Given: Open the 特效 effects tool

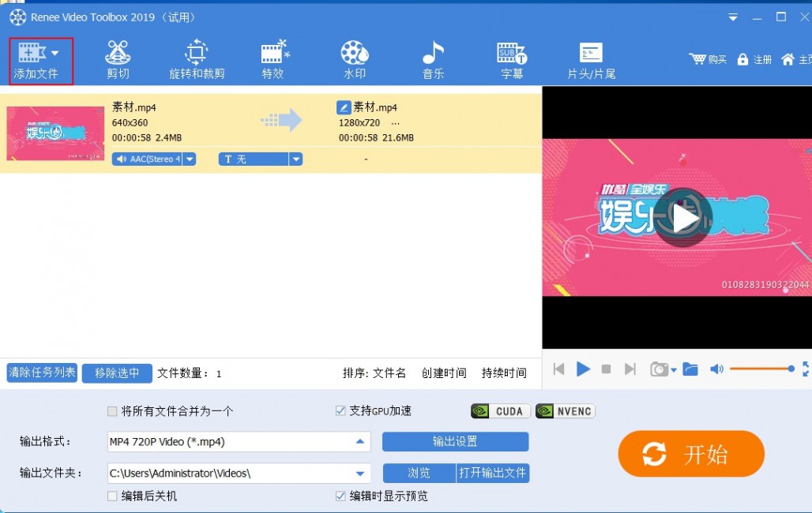Looking at the screenshot, I should [x=273, y=60].
